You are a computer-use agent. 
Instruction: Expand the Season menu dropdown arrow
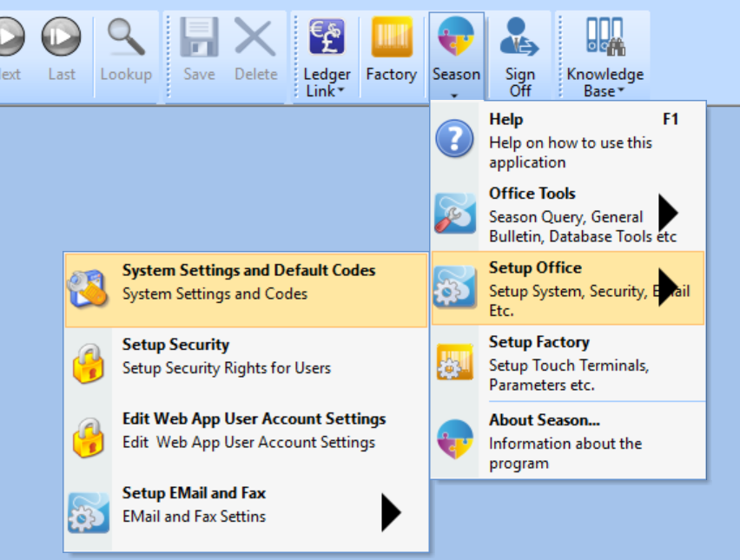point(454,96)
